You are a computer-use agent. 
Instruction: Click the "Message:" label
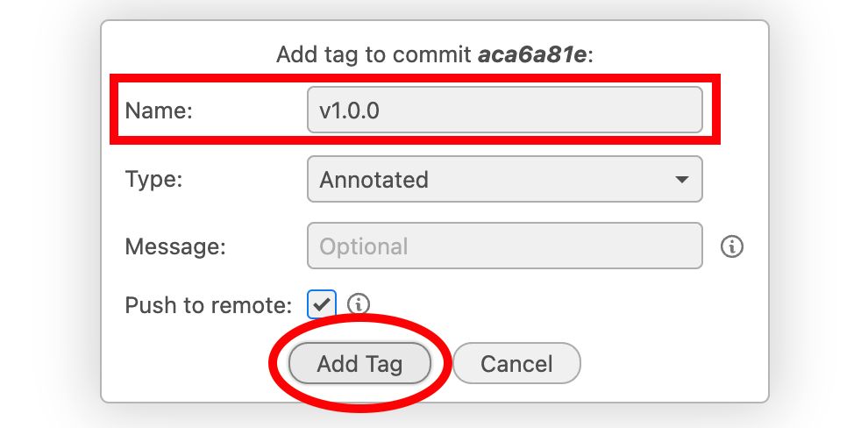175,246
